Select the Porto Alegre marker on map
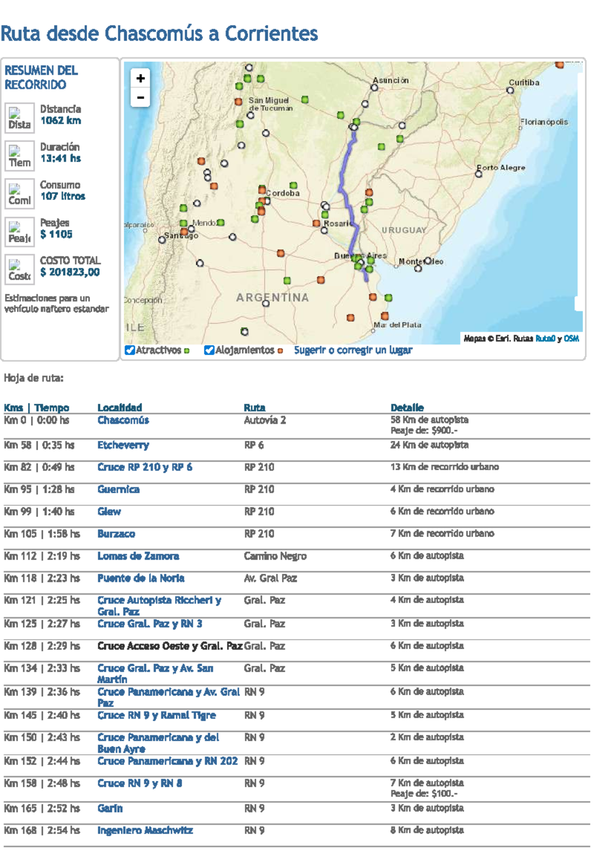 coord(478,174)
